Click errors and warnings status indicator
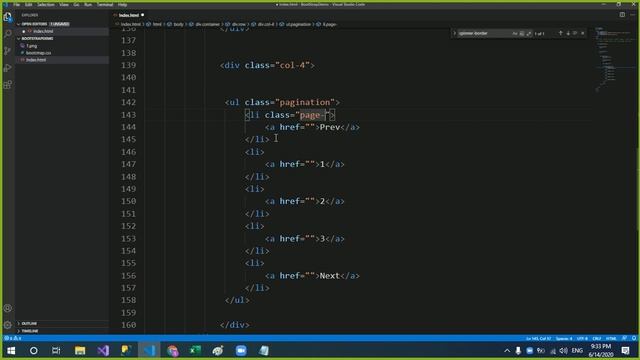640x360 pixels. (x=13, y=338)
